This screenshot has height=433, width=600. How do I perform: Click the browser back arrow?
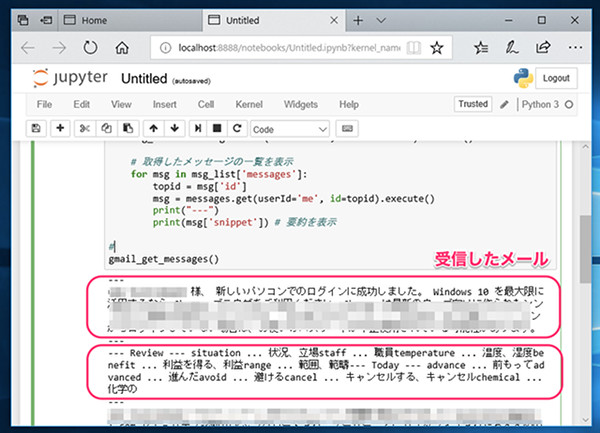[28, 48]
